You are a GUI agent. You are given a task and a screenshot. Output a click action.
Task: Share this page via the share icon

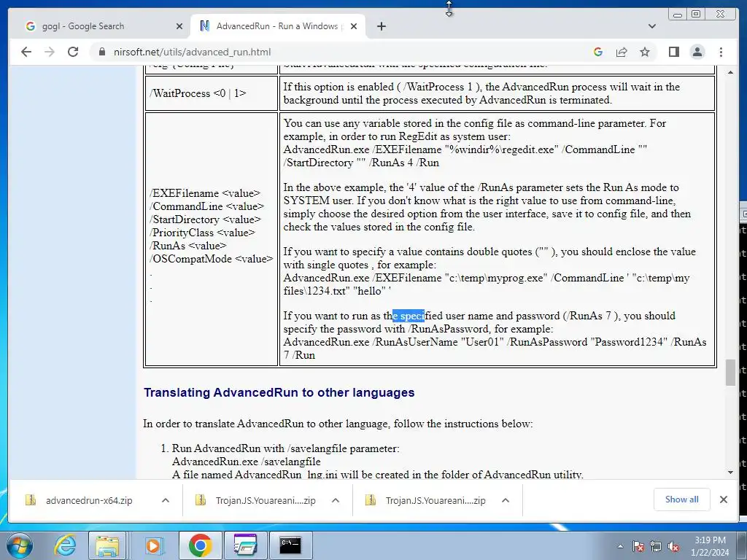coord(622,52)
